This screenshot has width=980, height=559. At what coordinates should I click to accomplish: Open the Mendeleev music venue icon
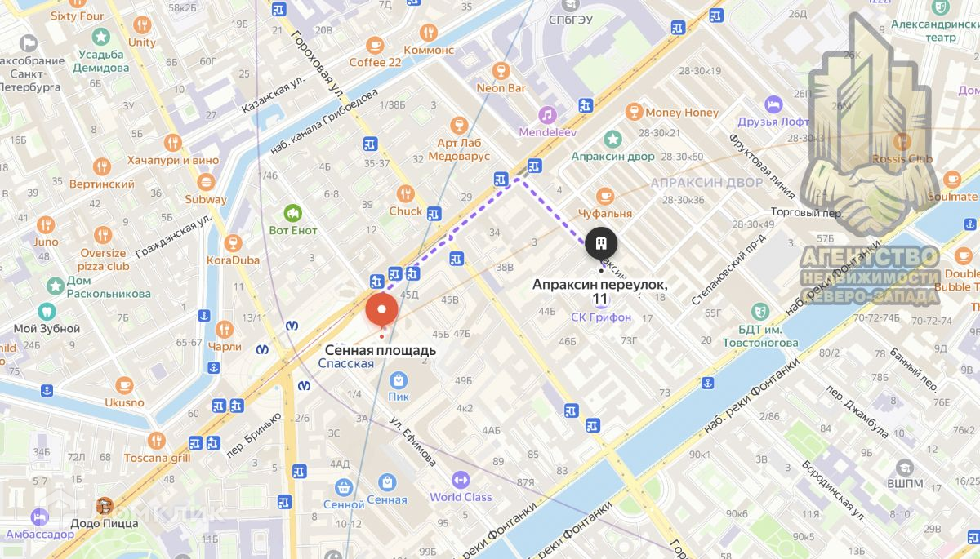pos(547,114)
